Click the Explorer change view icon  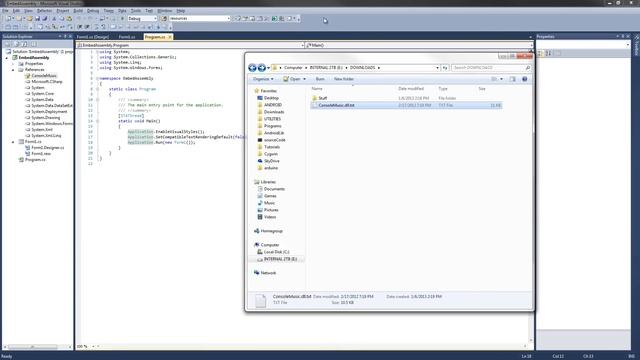click(494, 79)
